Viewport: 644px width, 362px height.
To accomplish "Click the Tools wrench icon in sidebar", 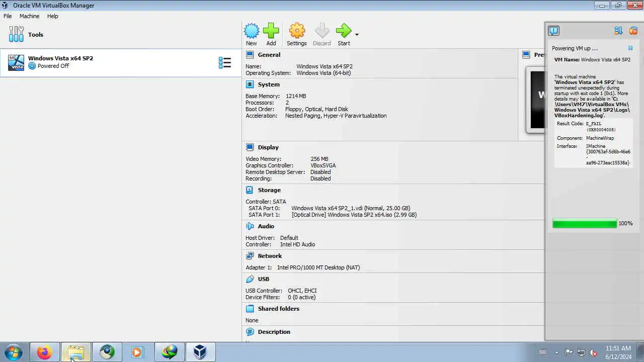I will pos(16,34).
